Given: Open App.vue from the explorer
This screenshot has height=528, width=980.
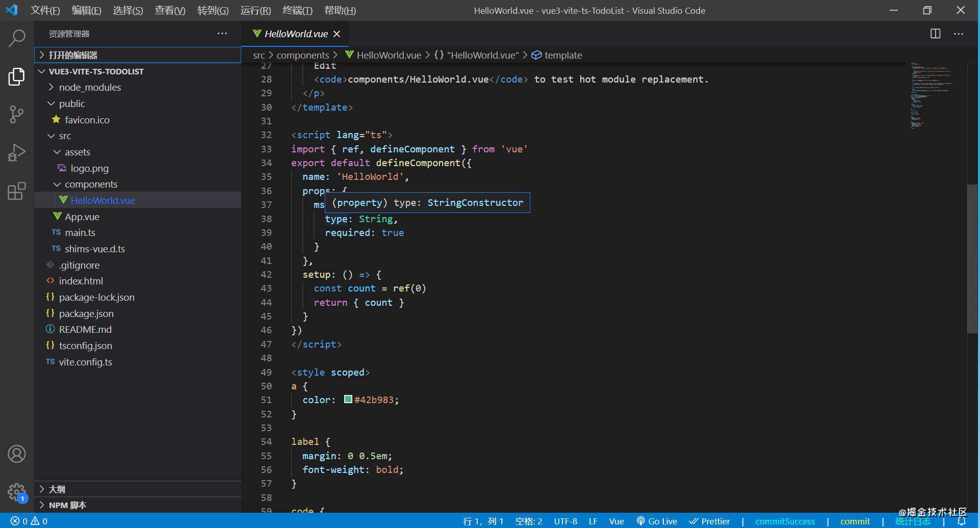Looking at the screenshot, I should click(x=138, y=217).
